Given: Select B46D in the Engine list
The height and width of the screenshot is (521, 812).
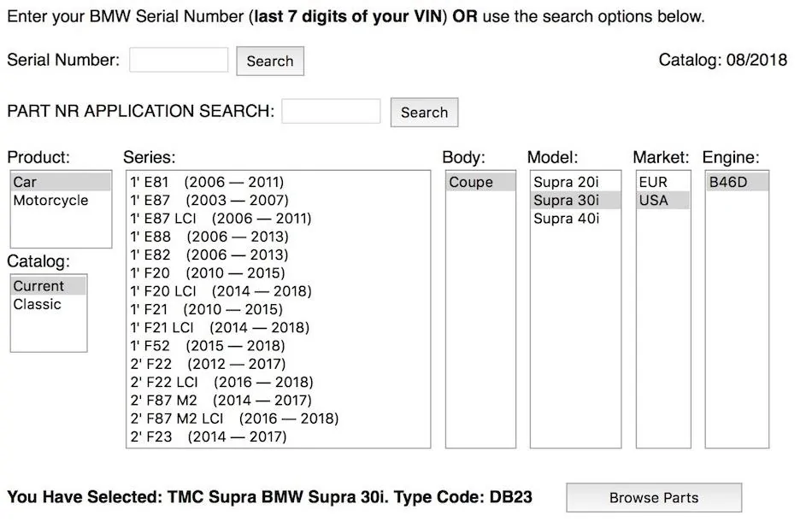Looking at the screenshot, I should [x=737, y=182].
